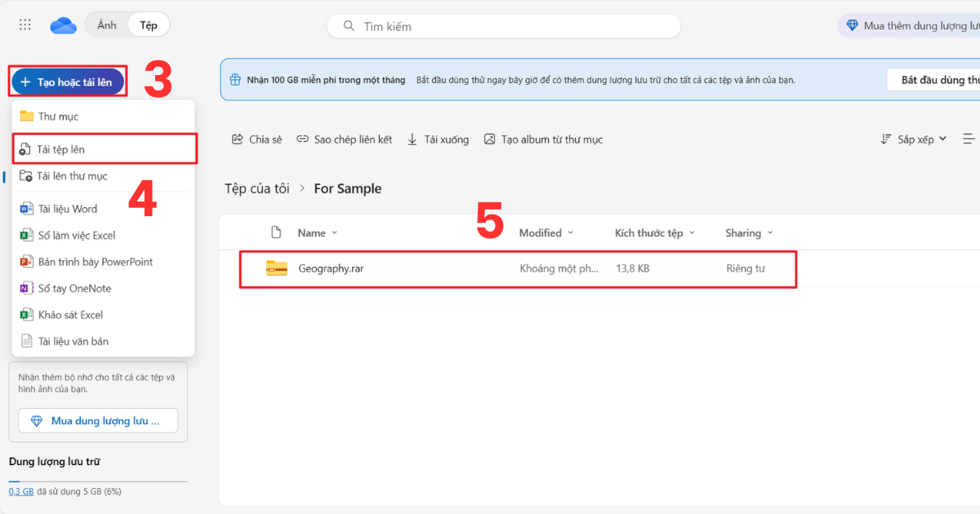Screen dimensions: 980x514
Task: Switch to the Tệp tab
Action: 149,24
